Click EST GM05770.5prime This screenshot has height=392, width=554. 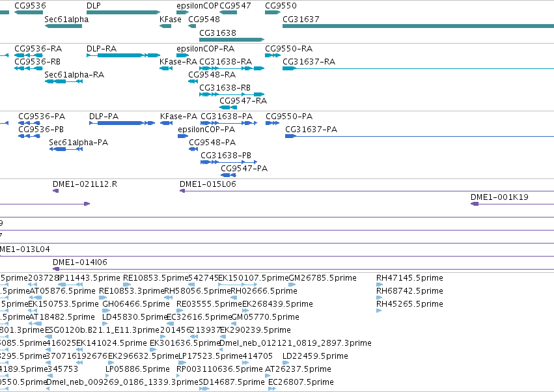(x=266, y=317)
